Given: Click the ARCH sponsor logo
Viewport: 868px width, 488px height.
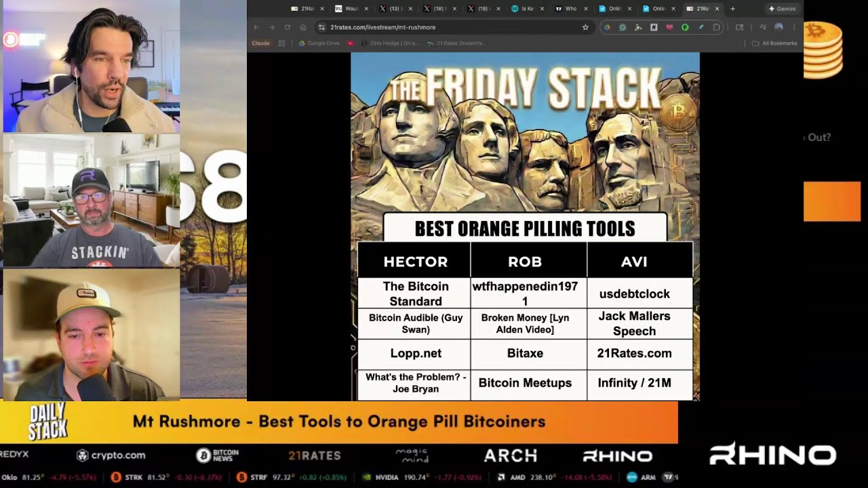Looking at the screenshot, I should pyautogui.click(x=511, y=455).
